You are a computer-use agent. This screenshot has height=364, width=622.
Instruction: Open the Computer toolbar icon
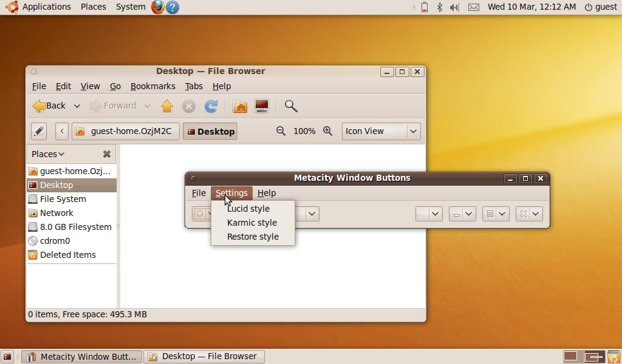pyautogui.click(x=262, y=106)
